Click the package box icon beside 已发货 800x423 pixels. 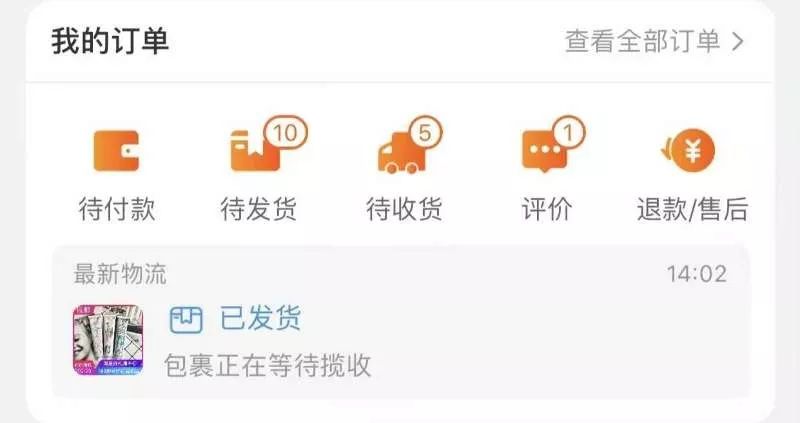186,320
